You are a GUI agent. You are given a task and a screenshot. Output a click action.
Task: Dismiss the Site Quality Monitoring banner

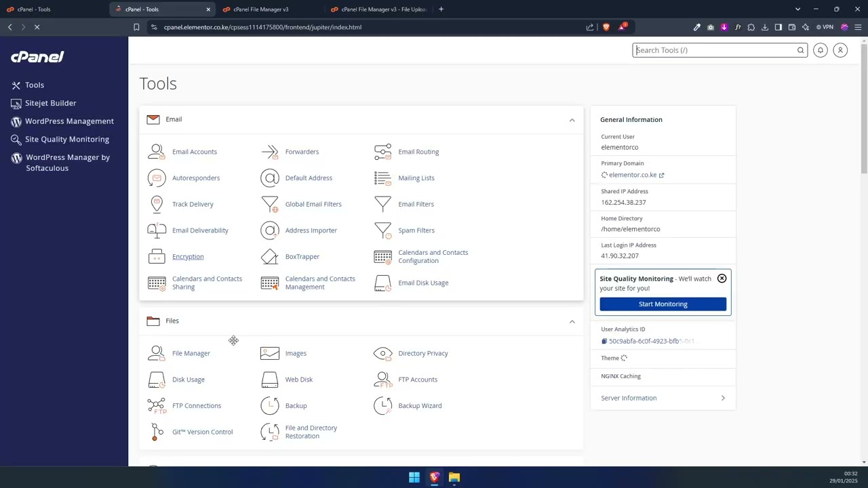click(x=722, y=279)
